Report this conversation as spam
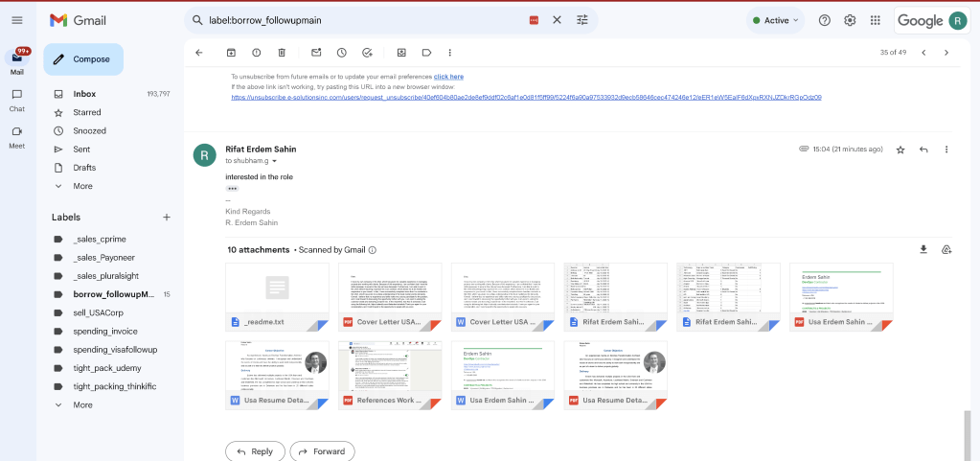The width and height of the screenshot is (980, 461). click(x=256, y=53)
